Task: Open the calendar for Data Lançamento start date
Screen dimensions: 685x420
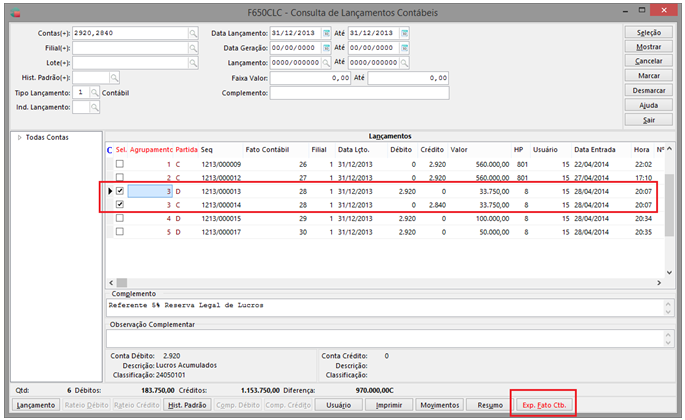Action: coord(325,33)
